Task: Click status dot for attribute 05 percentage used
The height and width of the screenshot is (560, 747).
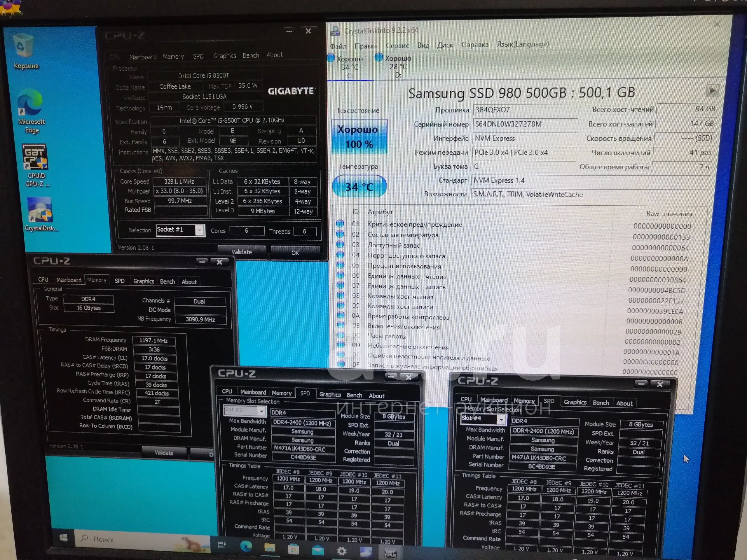Action: click(341, 265)
